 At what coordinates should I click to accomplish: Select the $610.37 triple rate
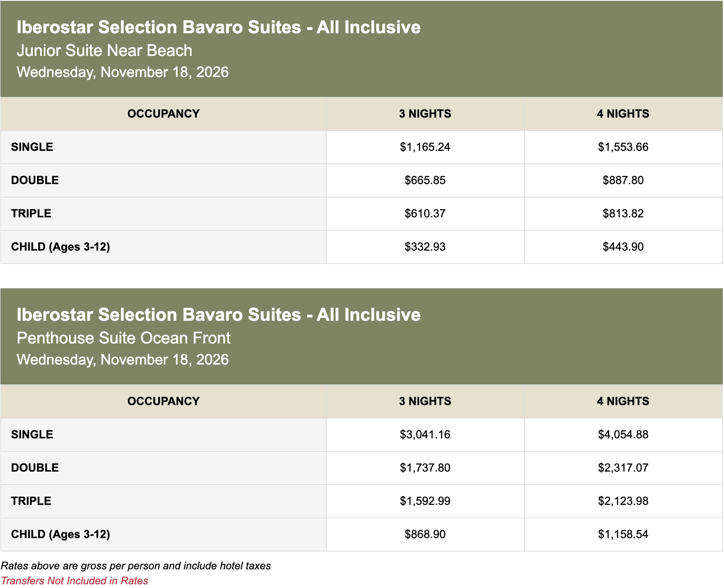pos(425,214)
